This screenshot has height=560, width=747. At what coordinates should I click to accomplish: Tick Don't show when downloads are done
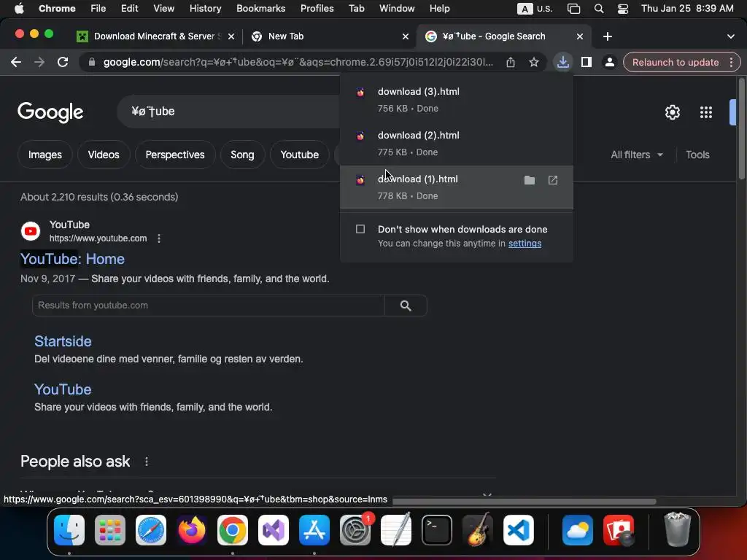click(x=360, y=229)
